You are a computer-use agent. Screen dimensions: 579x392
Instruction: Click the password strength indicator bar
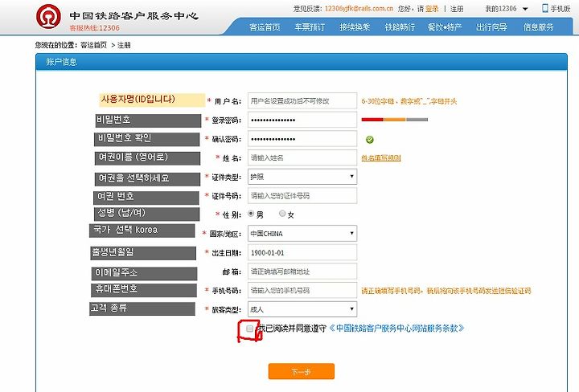pyautogui.click(x=394, y=120)
